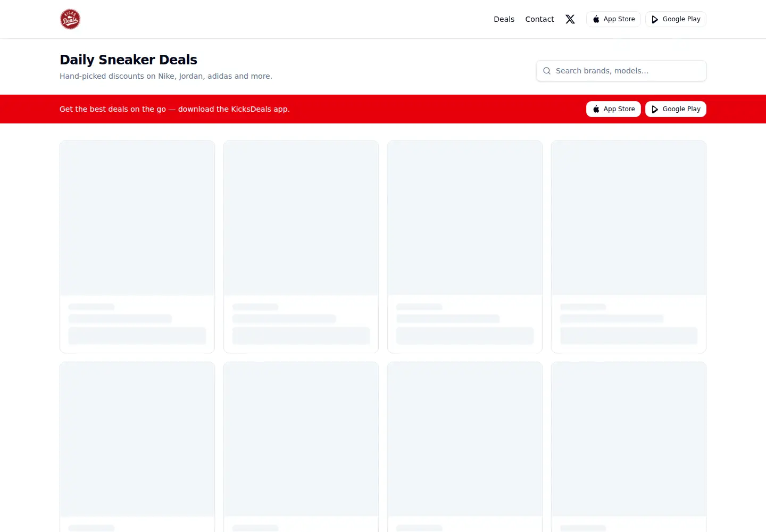Click the App Store button in the header
The height and width of the screenshot is (532, 766).
coord(613,19)
